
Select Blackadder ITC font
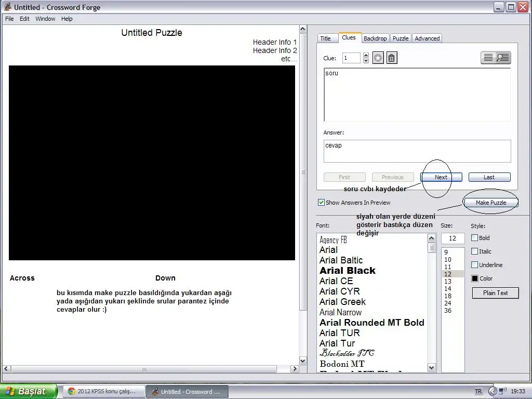coord(347,353)
